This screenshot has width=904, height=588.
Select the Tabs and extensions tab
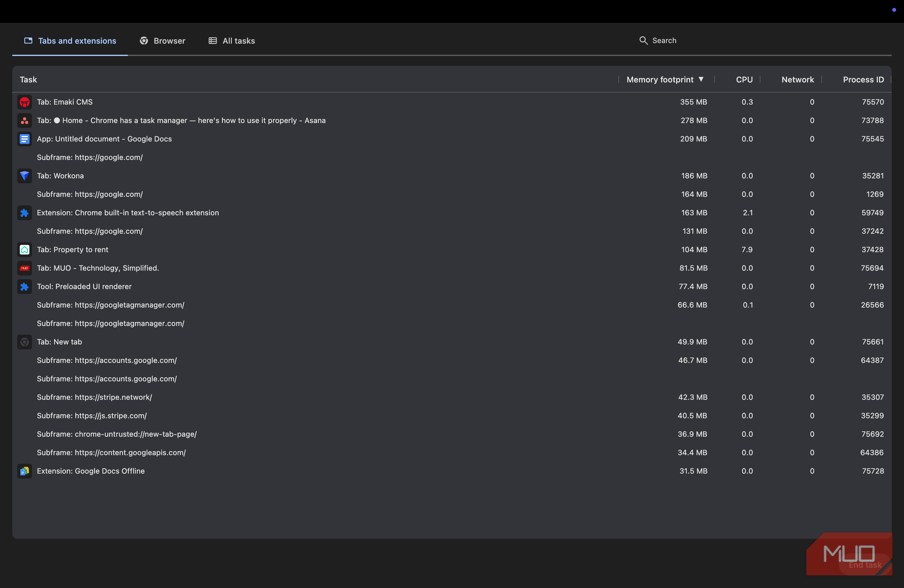point(70,41)
